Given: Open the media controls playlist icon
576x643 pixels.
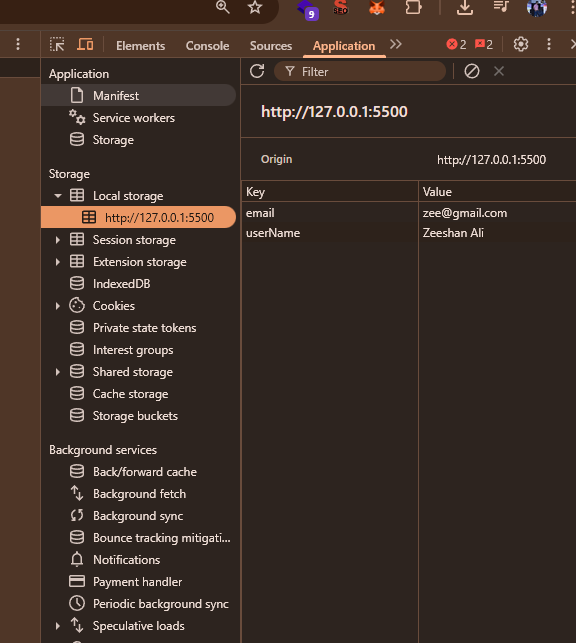Looking at the screenshot, I should [x=501, y=7].
